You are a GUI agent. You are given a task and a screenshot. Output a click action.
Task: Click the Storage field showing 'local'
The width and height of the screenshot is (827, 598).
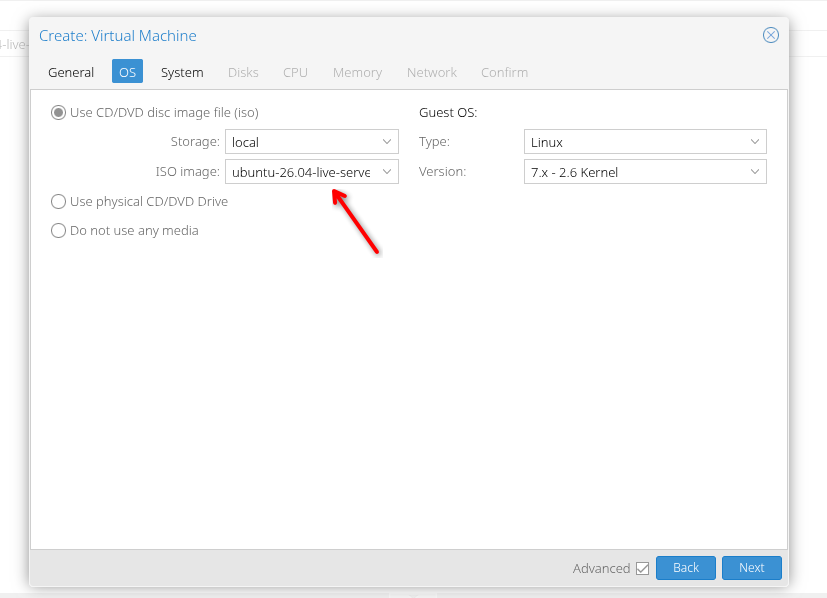(x=312, y=142)
